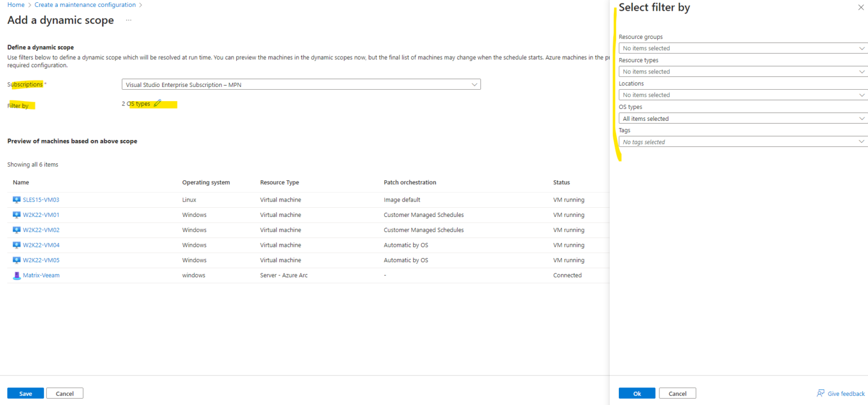Sort by the Operating system column header

tap(206, 182)
